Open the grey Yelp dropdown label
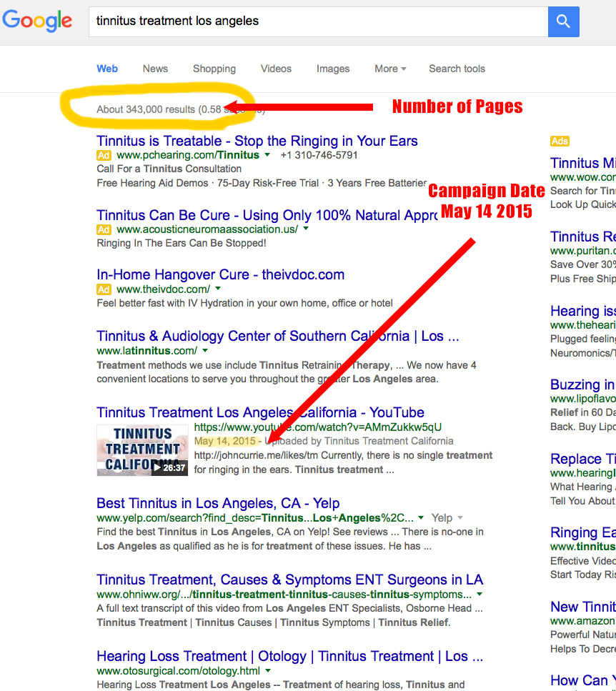The width and height of the screenshot is (616, 691). (x=447, y=518)
